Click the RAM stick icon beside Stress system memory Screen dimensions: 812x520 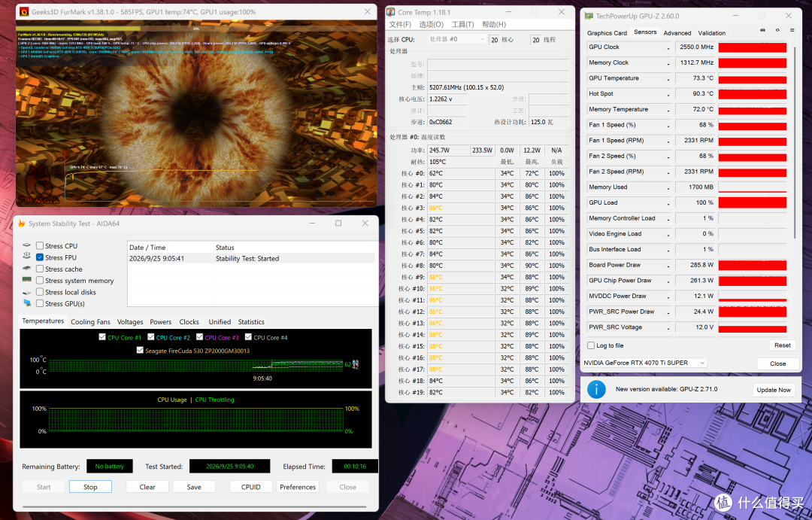pyautogui.click(x=27, y=280)
